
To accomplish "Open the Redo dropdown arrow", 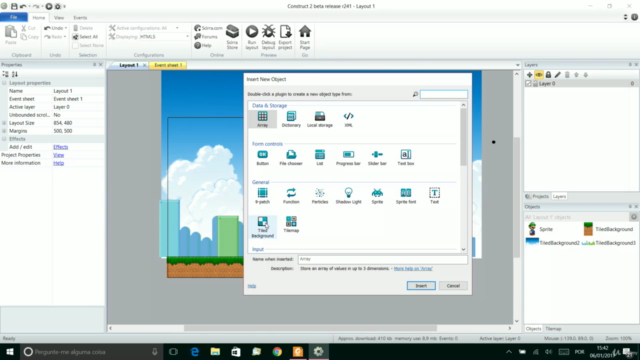I will (65, 37).
